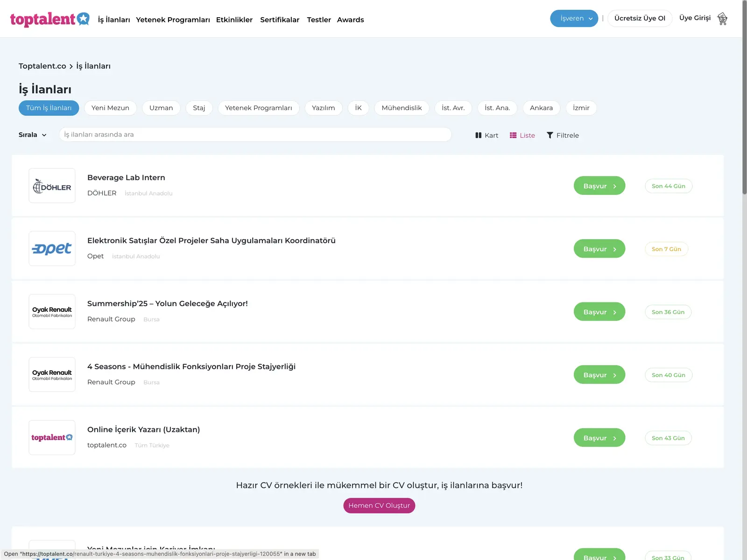Click Toptalent.co breadcrumb link

pos(42,66)
